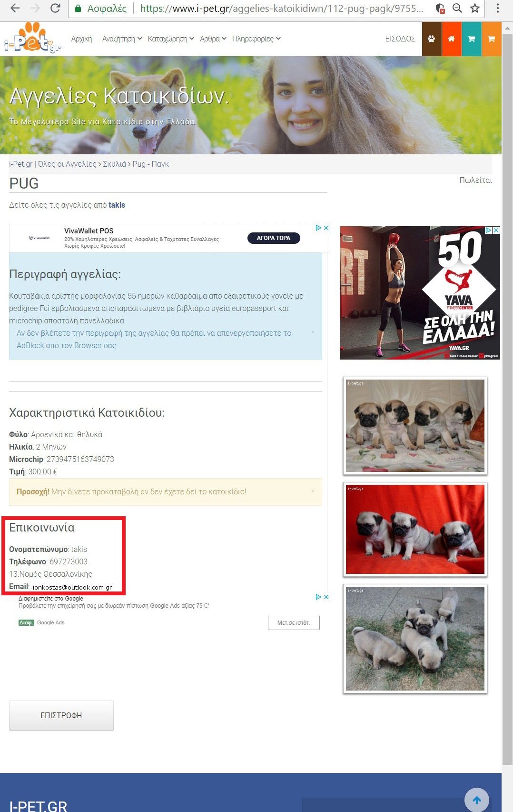
Task: Open the pug puppies on red thumbnail
Action: click(x=415, y=529)
